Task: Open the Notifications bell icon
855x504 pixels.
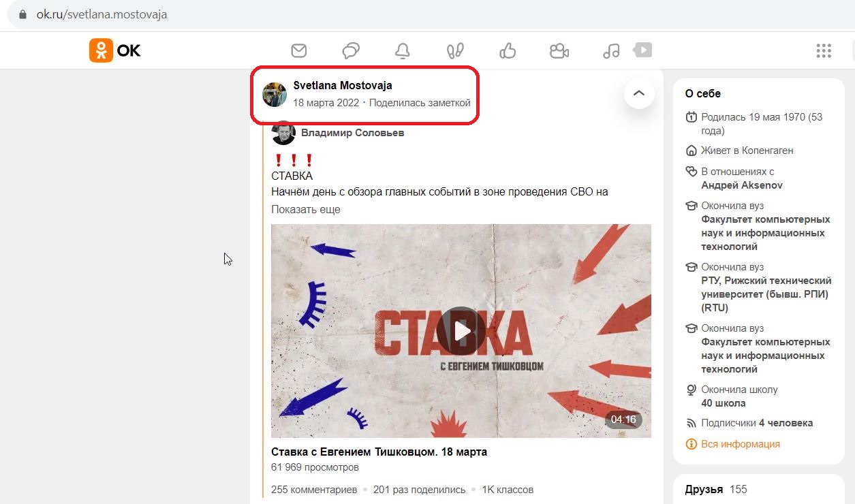Action: (403, 50)
